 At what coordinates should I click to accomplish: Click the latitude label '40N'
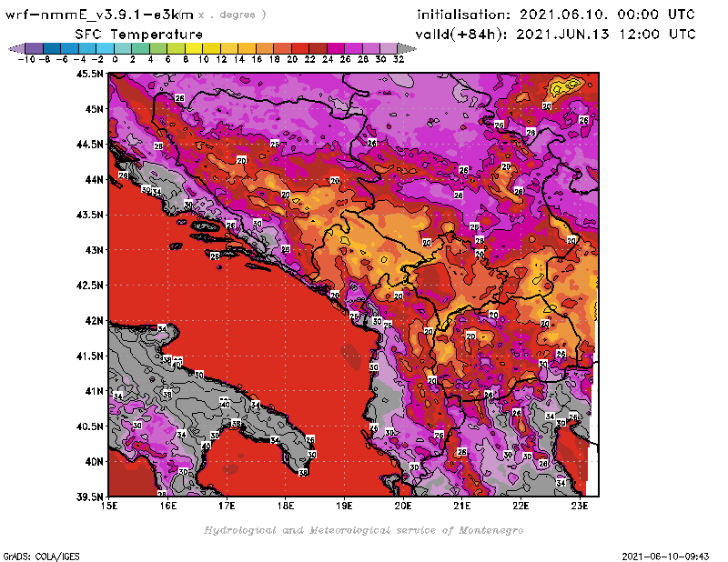94,462
